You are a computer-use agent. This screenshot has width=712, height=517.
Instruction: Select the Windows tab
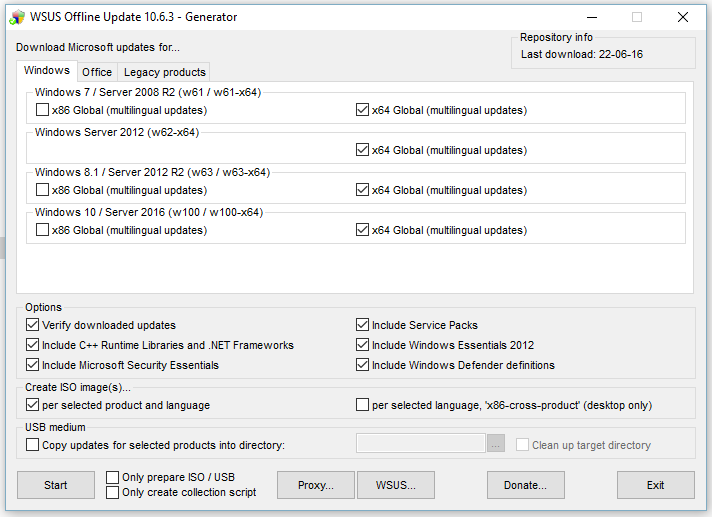[x=47, y=70]
